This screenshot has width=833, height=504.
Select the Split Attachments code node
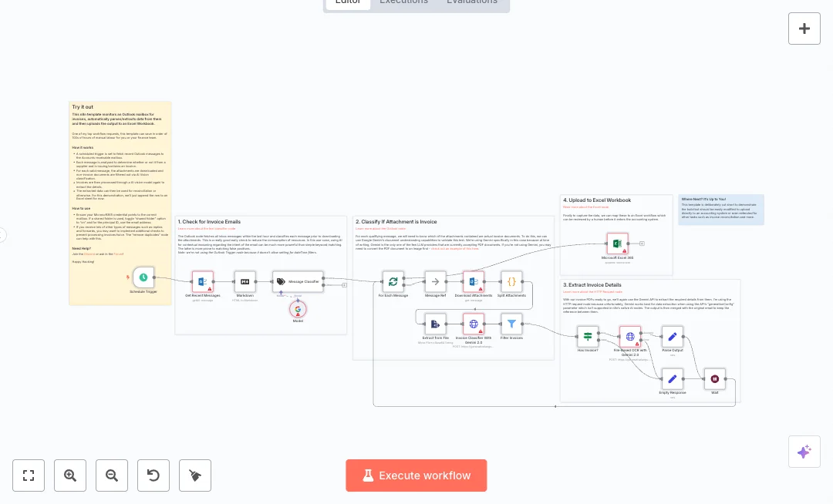(511, 281)
